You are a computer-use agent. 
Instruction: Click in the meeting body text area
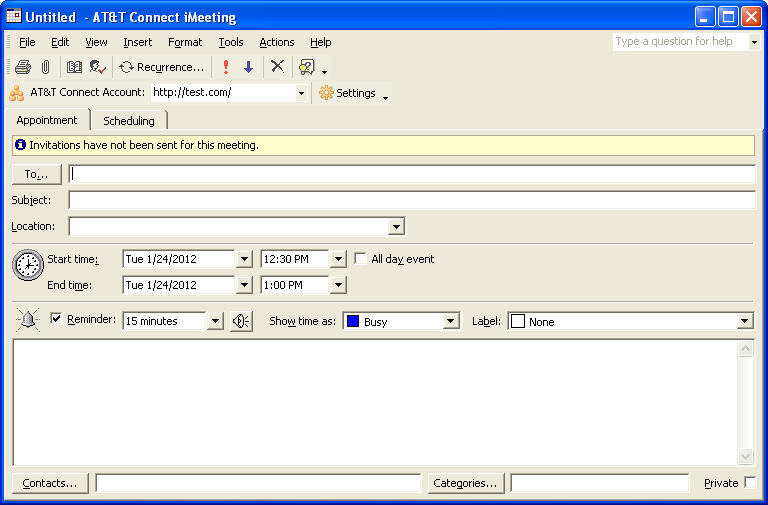tap(375, 403)
